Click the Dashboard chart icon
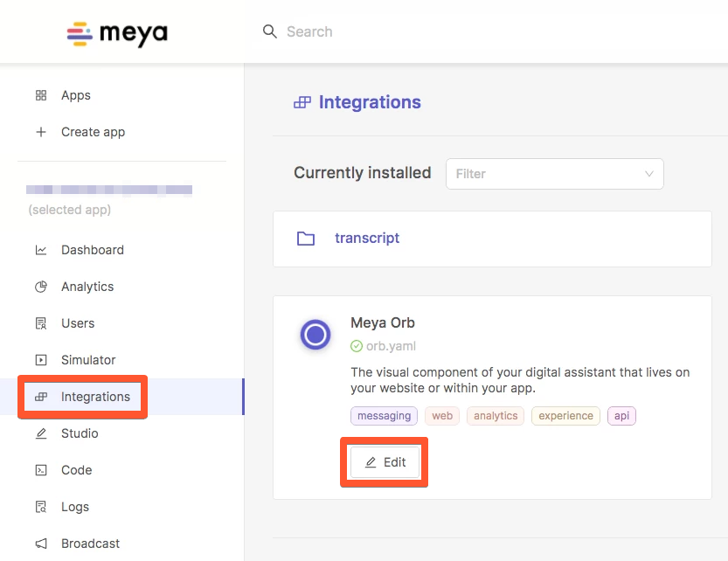728x561 pixels. coord(41,250)
